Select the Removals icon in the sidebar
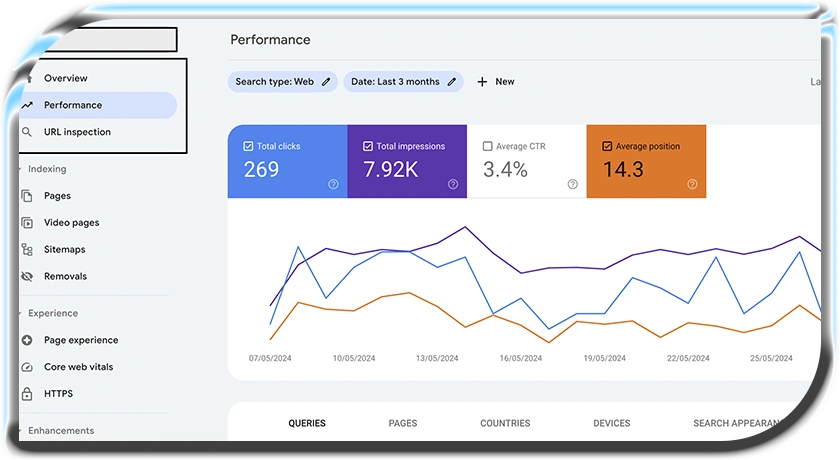 click(27, 277)
